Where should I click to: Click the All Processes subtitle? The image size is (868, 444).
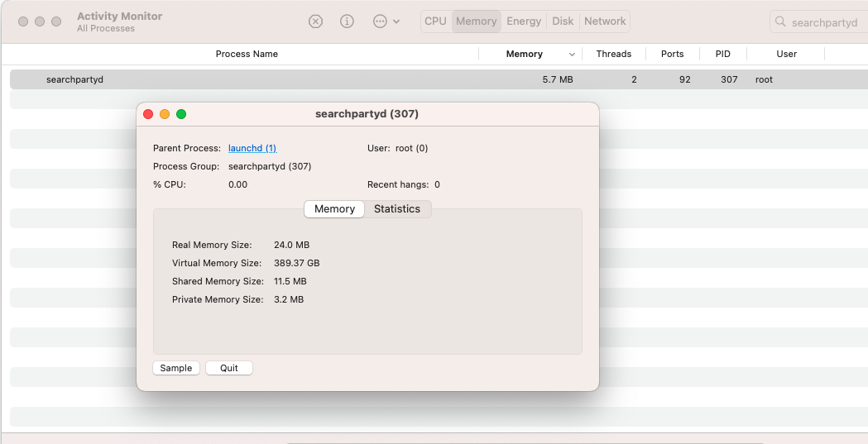pyautogui.click(x=106, y=28)
